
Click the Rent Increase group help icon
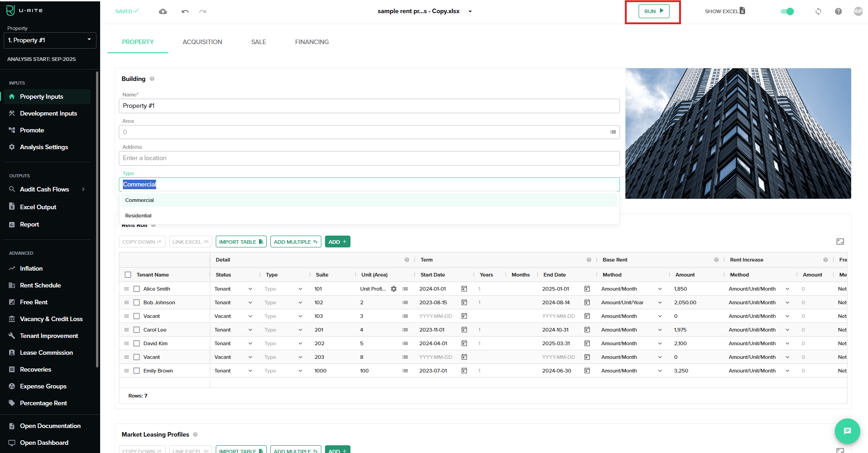(826, 260)
